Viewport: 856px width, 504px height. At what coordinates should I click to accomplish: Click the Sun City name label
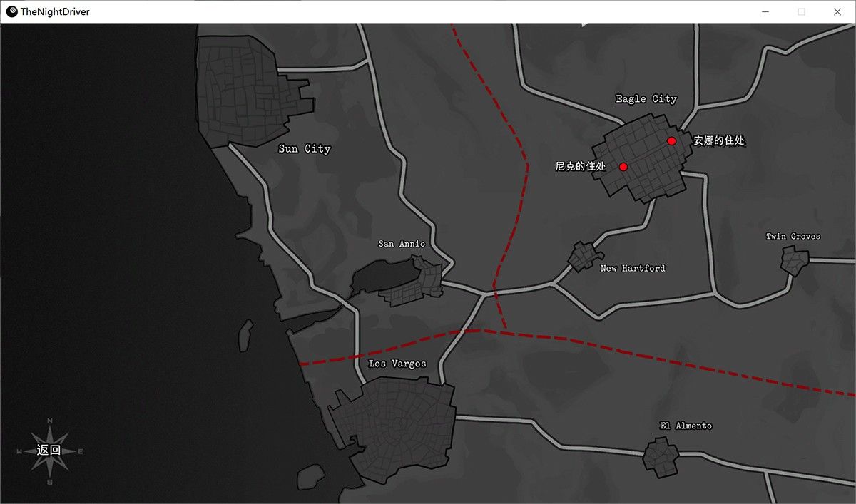coord(305,149)
